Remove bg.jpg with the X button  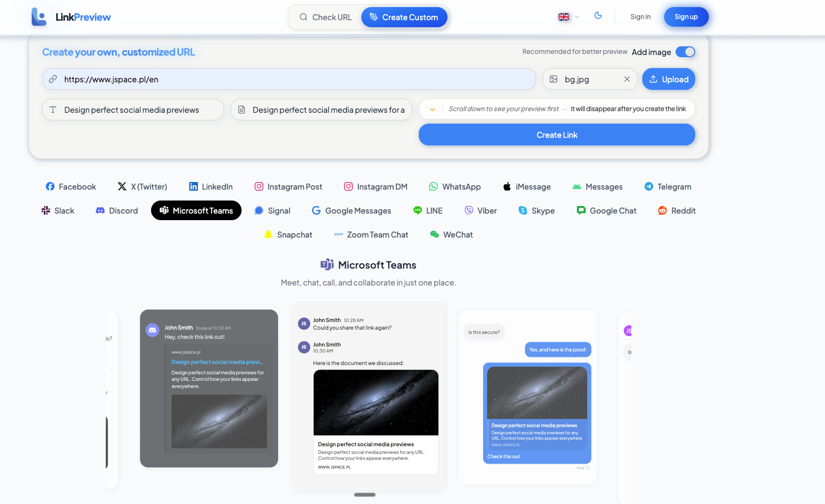627,79
